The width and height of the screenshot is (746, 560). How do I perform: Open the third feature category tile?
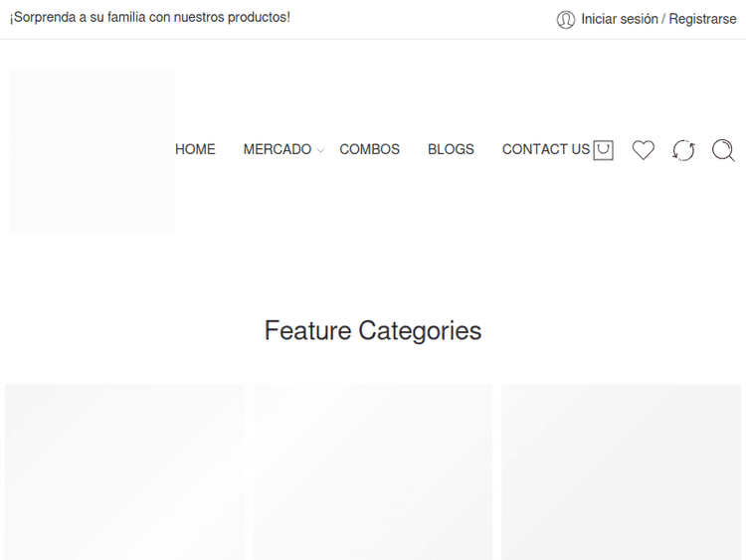point(621,471)
